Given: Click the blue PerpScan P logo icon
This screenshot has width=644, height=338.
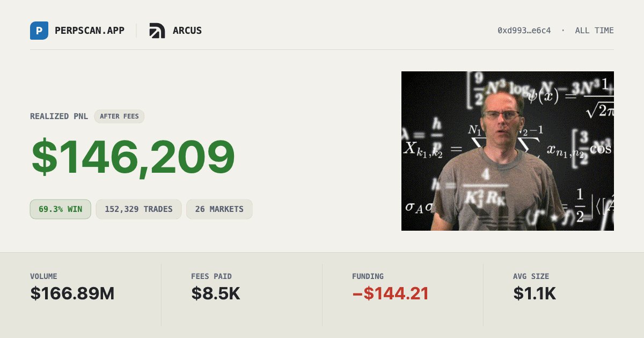Looking at the screenshot, I should tap(39, 31).
